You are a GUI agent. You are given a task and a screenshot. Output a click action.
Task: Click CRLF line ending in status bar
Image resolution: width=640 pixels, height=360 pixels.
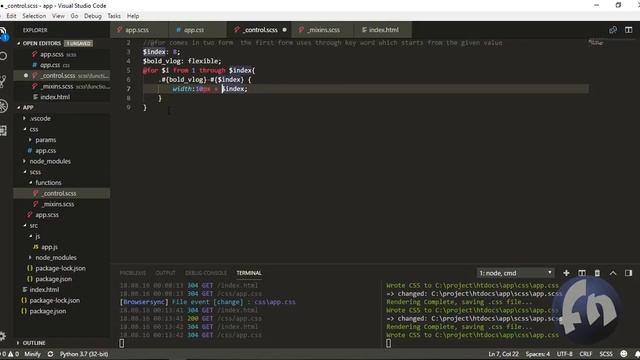tap(585, 354)
